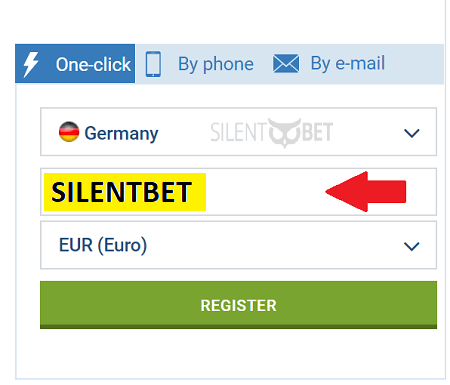Expand the currency chevron arrow
Viewport: 450px width, 385px height.
point(411,246)
